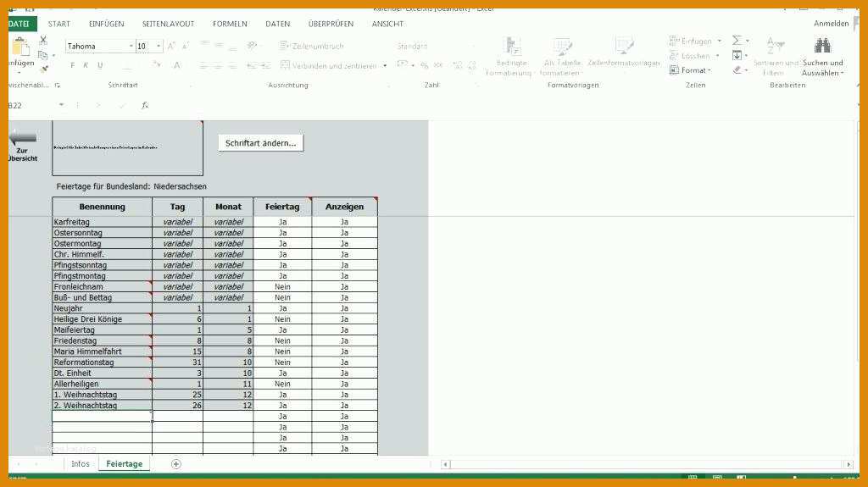
Task: Switch to FORMELN ribbon tab
Action: click(x=230, y=24)
